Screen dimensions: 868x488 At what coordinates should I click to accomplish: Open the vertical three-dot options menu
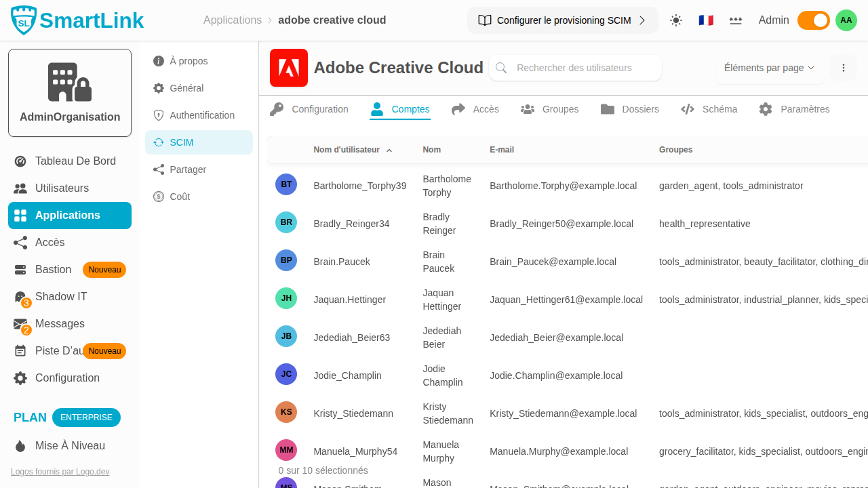[844, 68]
